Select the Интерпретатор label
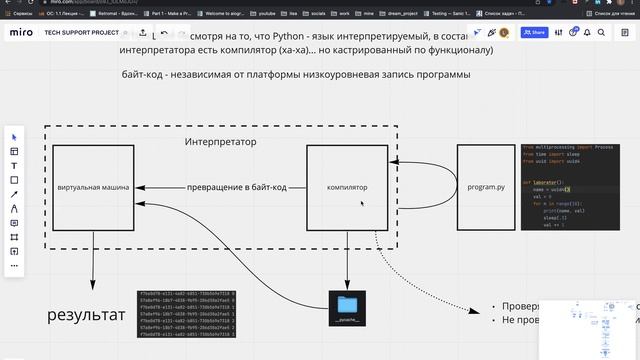640x360 pixels. pos(220,142)
